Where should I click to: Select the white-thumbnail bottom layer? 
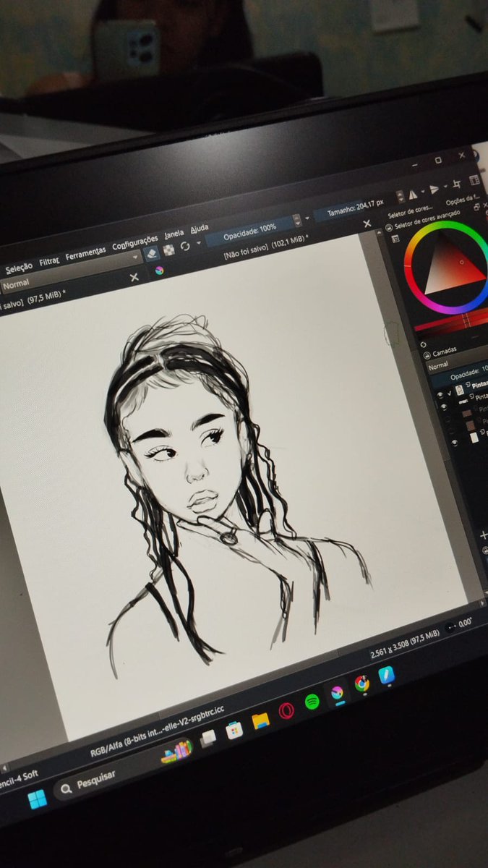474,437
